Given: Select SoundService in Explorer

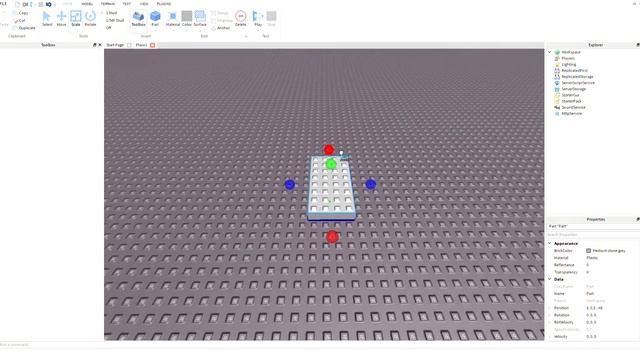Looking at the screenshot, I should [573, 107].
